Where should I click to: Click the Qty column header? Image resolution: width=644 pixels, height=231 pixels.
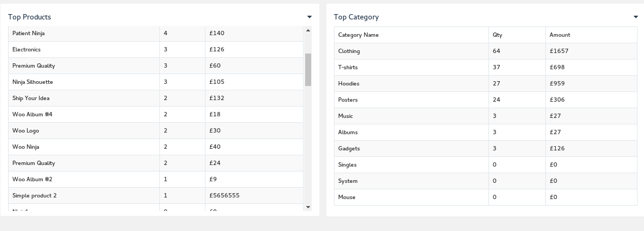click(x=497, y=35)
